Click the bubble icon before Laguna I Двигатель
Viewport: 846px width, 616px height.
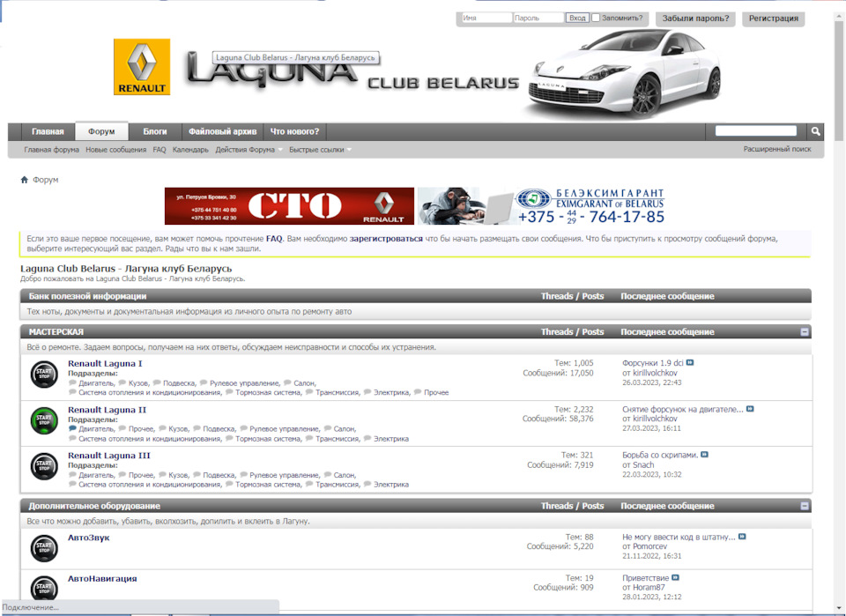[72, 383]
